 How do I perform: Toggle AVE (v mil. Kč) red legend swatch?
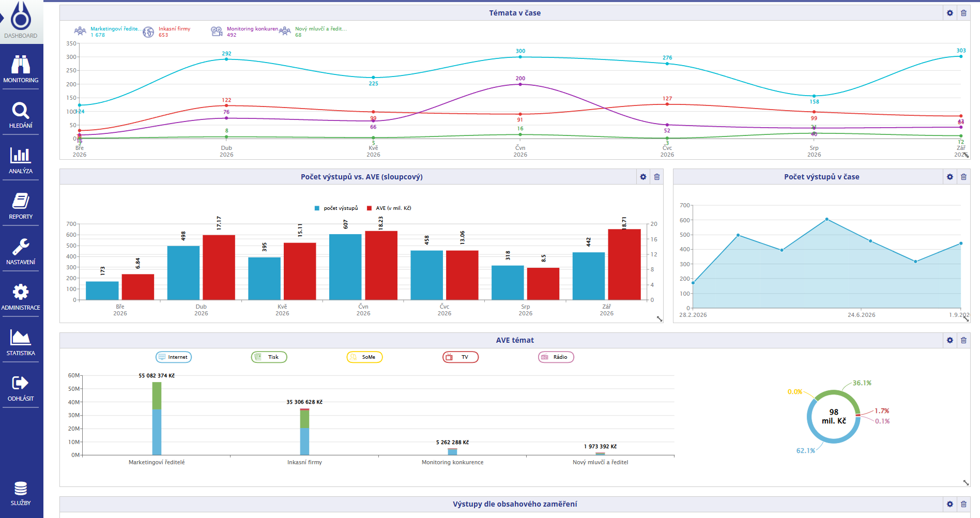click(369, 208)
